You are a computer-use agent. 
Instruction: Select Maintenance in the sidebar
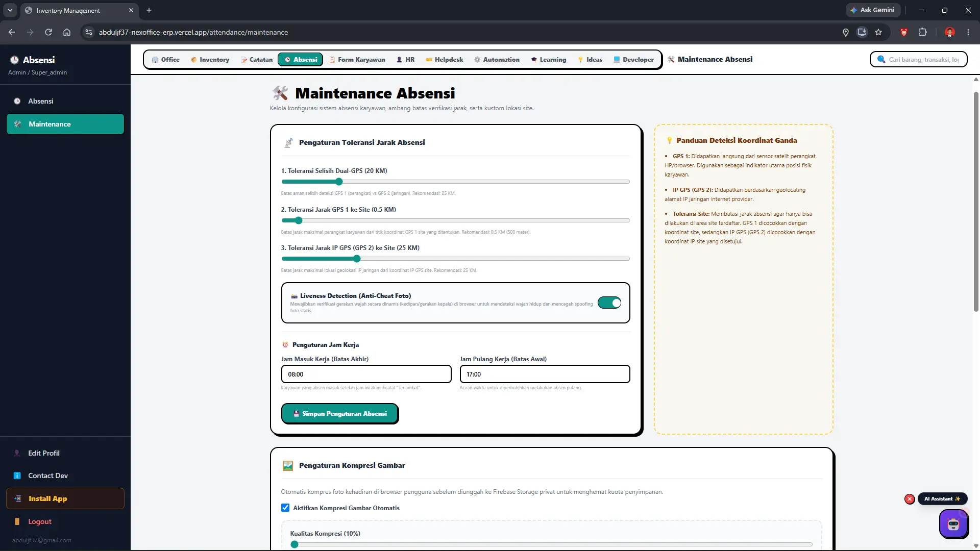pyautogui.click(x=65, y=124)
